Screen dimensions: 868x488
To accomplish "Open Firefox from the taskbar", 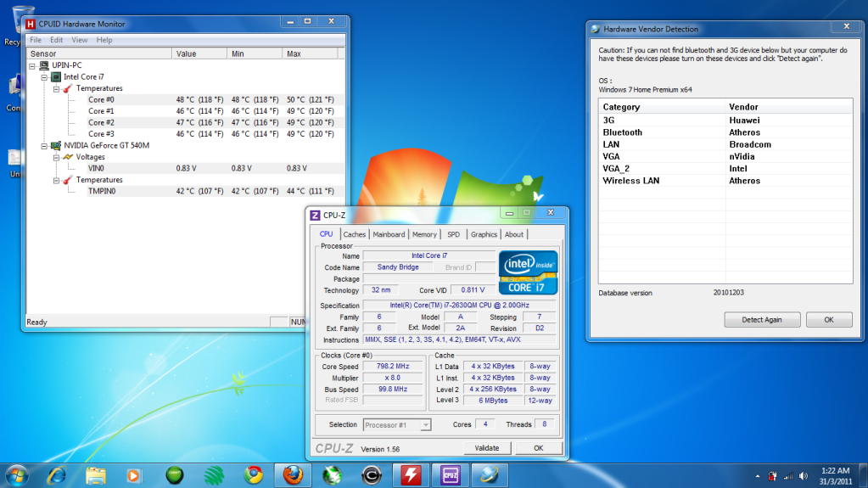I will (x=293, y=474).
